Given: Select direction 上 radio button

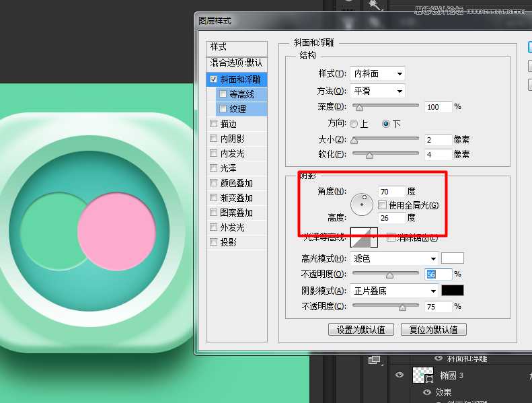Looking at the screenshot, I should [354, 124].
